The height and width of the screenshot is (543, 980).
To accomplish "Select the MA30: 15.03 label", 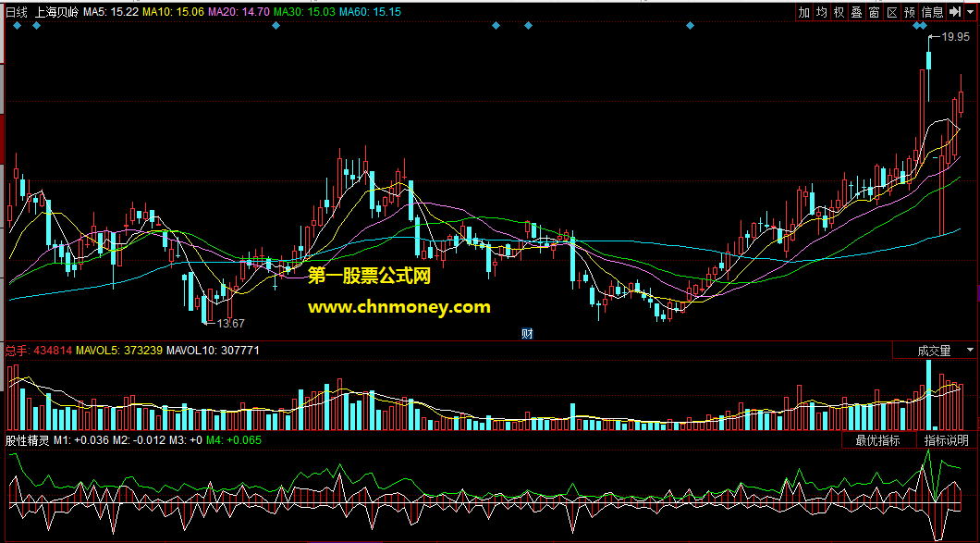I will click(x=305, y=12).
